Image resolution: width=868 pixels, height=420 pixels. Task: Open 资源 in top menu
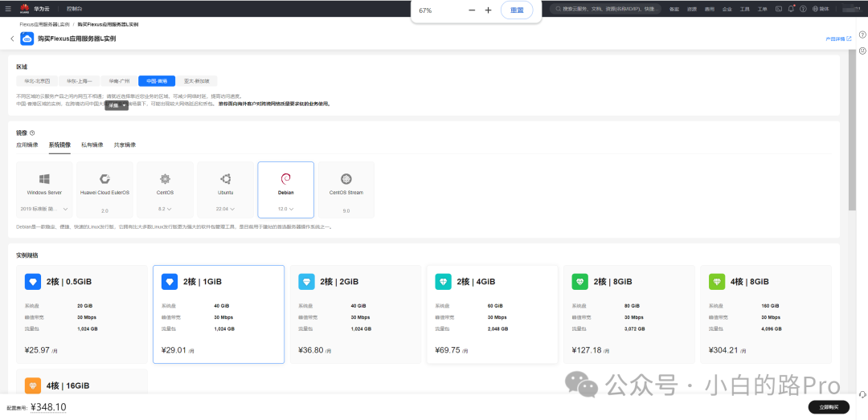pos(692,9)
